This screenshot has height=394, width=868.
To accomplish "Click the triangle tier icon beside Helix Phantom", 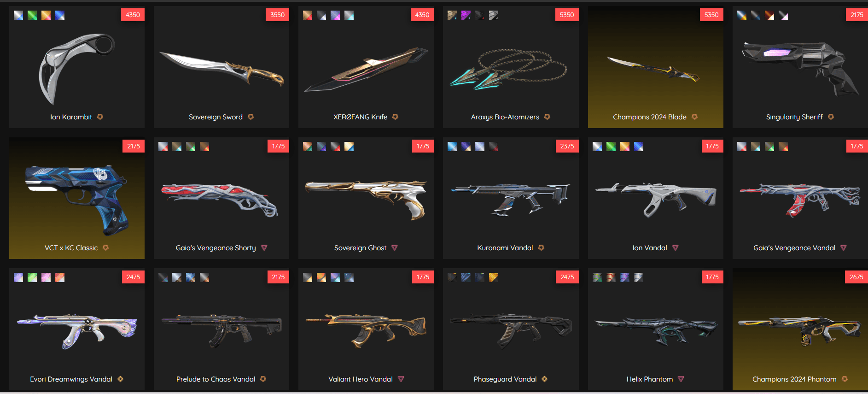I will tap(681, 379).
